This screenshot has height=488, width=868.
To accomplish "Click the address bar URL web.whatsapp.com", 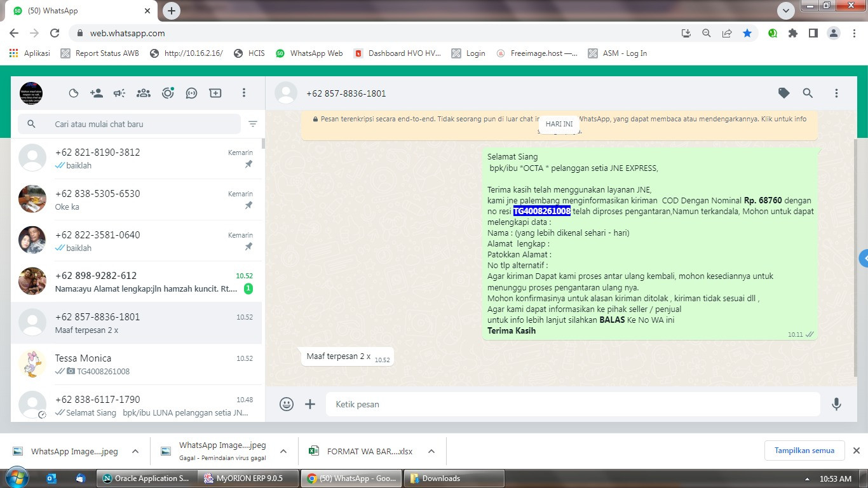I will point(127,33).
